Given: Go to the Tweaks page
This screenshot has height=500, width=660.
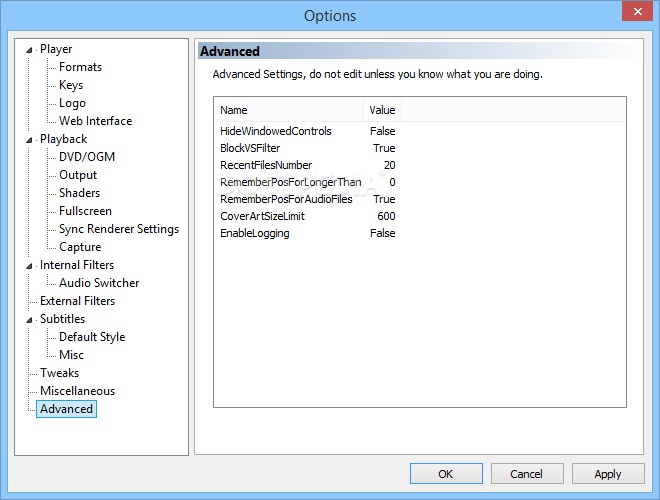Looking at the screenshot, I should click(59, 373).
